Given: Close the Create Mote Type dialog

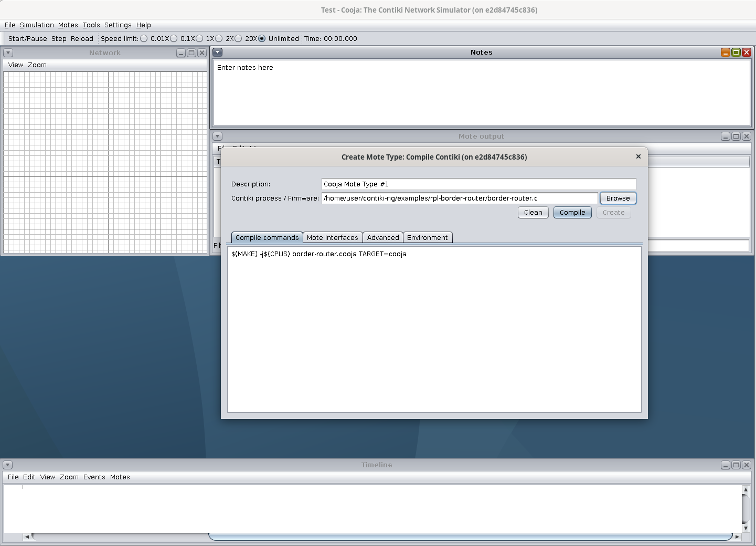Looking at the screenshot, I should tap(638, 156).
